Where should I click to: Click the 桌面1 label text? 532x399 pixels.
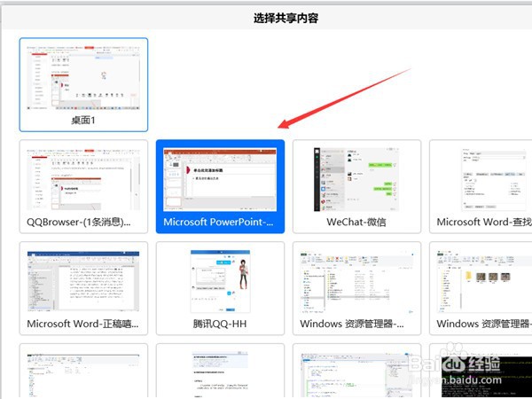(x=83, y=120)
